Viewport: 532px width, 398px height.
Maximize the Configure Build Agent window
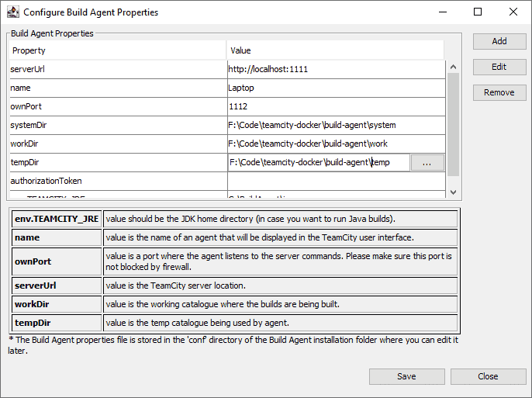478,12
